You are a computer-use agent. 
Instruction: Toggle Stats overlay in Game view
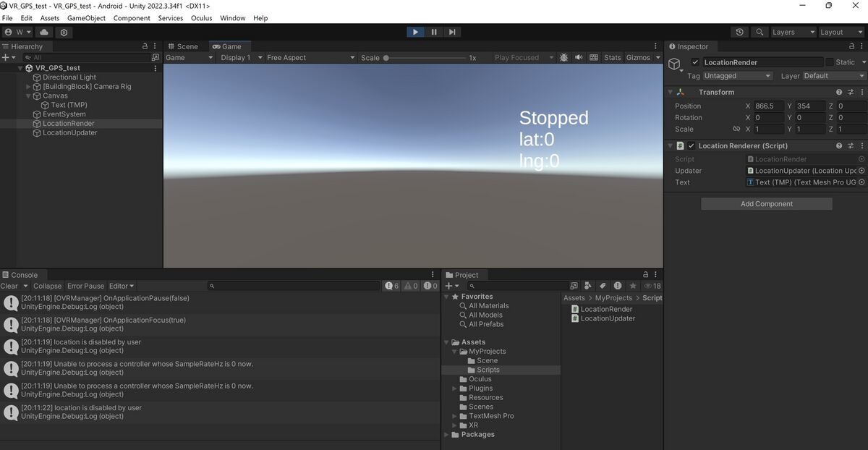(x=613, y=57)
